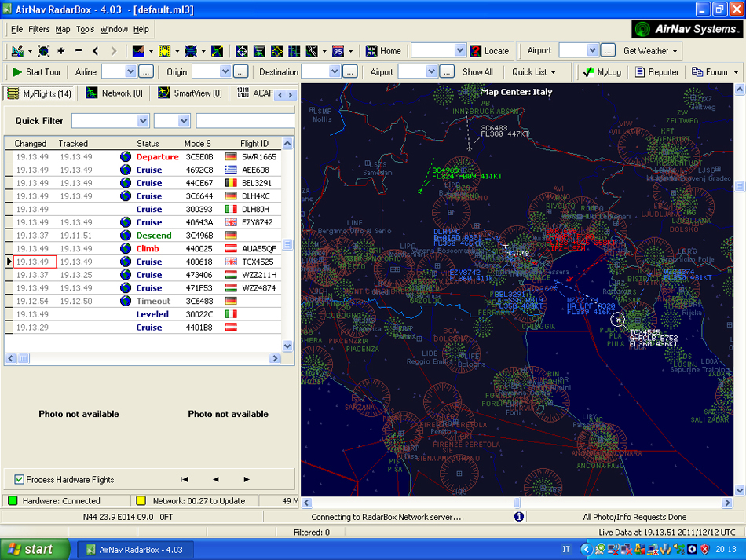Browse origins with the ellipsis button
Screen dimensions: 746x560
[241, 71]
